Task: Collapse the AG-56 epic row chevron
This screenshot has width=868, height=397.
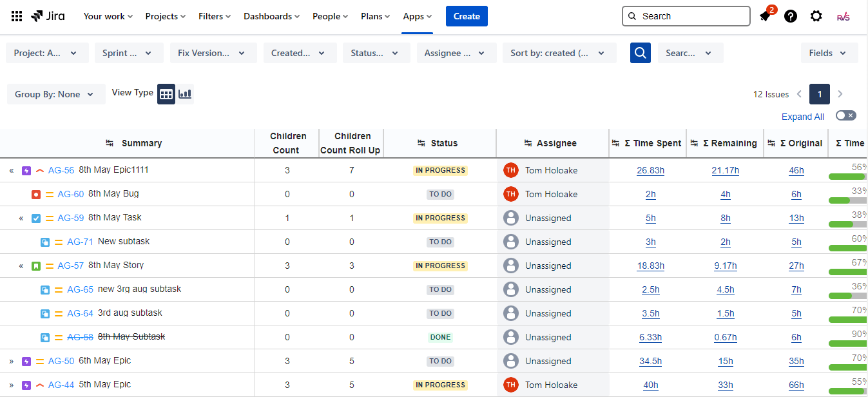Action: pyautogui.click(x=11, y=170)
